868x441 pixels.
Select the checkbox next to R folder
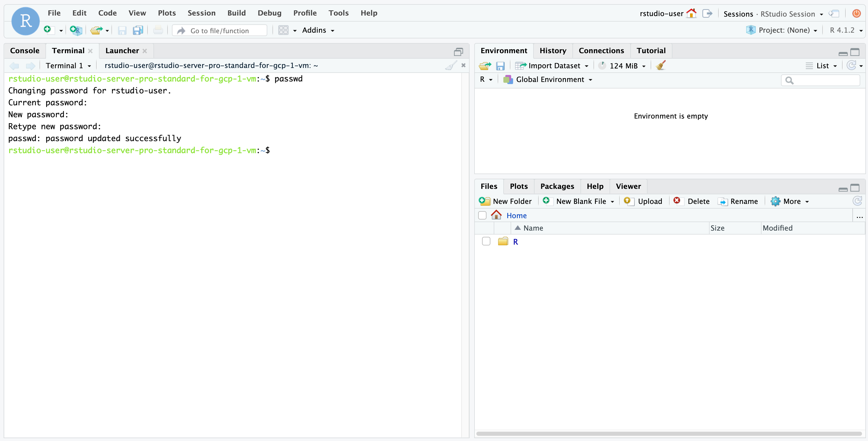coord(485,241)
